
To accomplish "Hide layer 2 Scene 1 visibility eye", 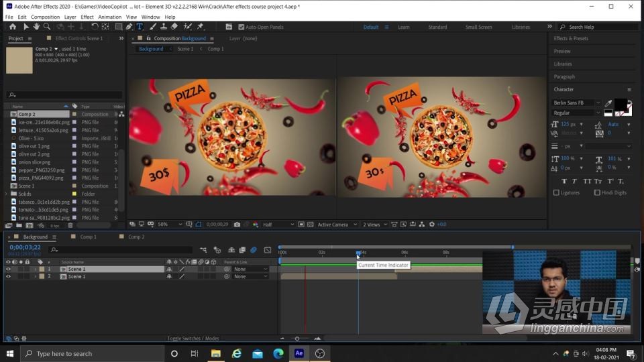I will pyautogui.click(x=8, y=277).
